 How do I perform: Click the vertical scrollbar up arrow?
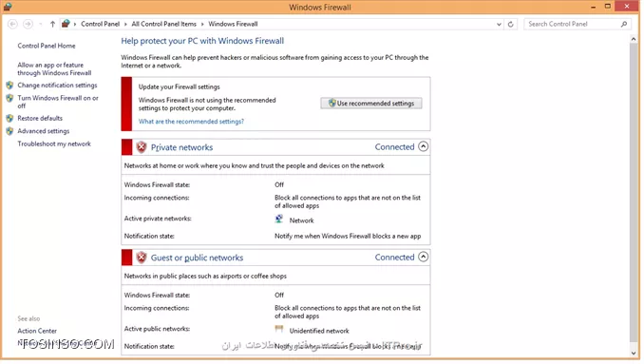[634, 39]
